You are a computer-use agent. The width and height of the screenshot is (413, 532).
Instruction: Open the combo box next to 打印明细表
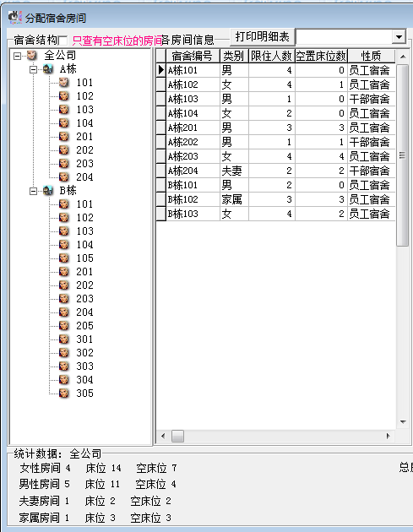tap(399, 36)
